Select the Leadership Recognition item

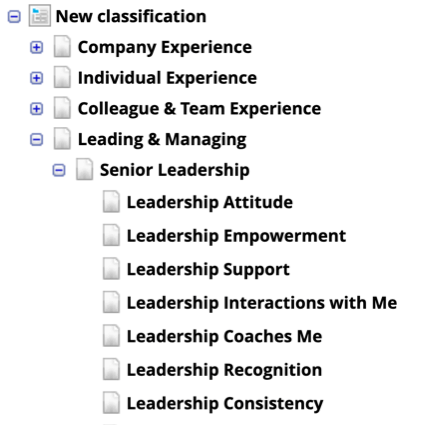coord(224,370)
